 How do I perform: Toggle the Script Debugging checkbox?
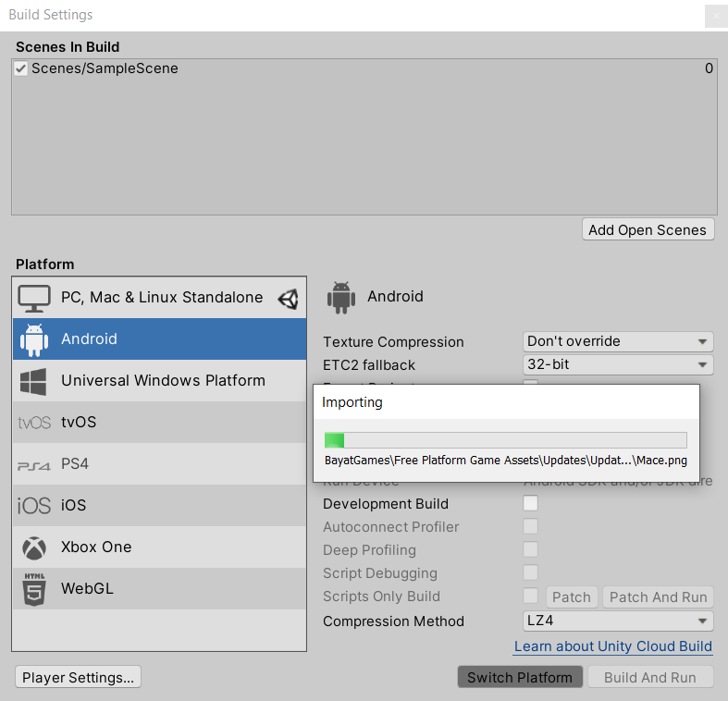click(530, 572)
